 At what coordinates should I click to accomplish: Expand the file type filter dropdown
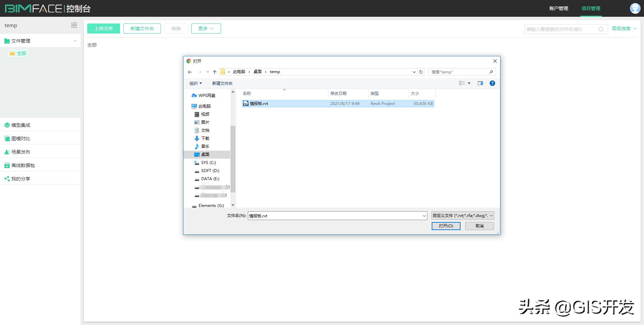463,216
